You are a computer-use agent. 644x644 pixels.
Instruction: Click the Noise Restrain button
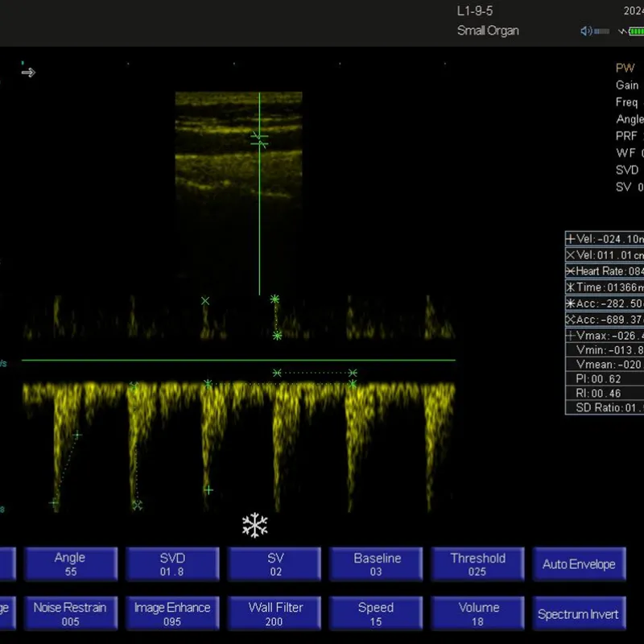click(x=70, y=613)
